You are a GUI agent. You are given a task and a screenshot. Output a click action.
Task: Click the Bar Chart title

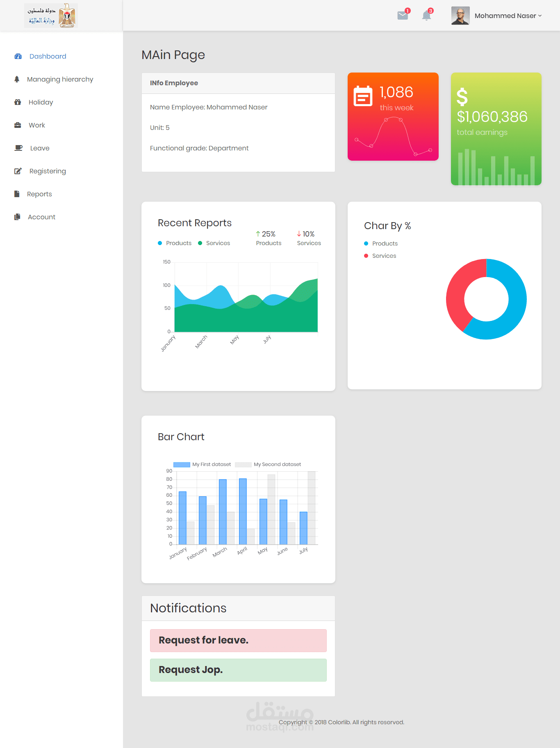pyautogui.click(x=181, y=437)
